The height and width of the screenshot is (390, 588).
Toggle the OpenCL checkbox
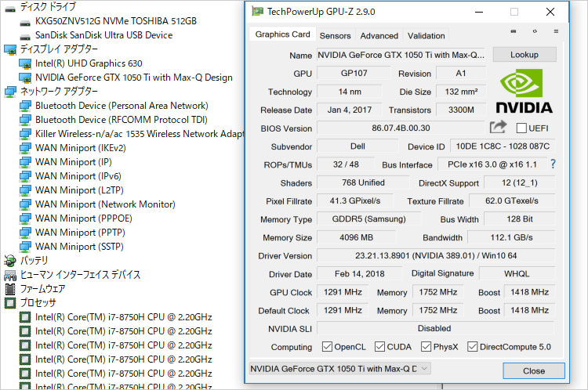coord(327,347)
